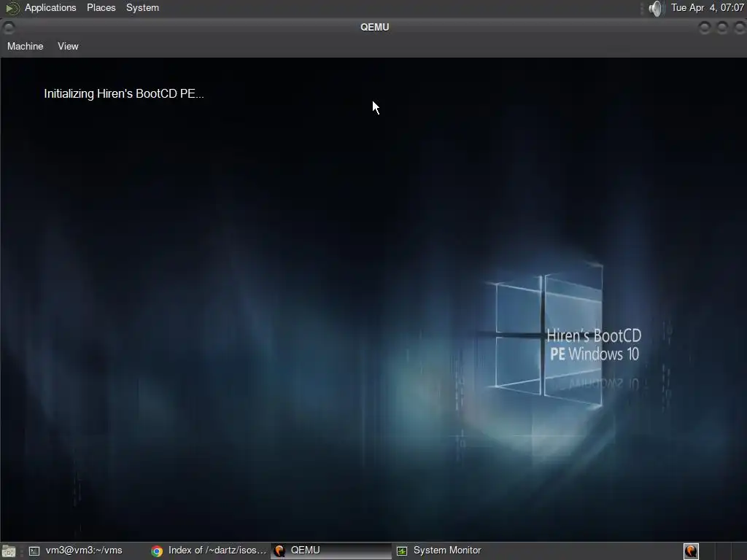Viewport: 747px width, 560px height.
Task: Click the terminal icon in the taskbar
Action: [x=34, y=551]
